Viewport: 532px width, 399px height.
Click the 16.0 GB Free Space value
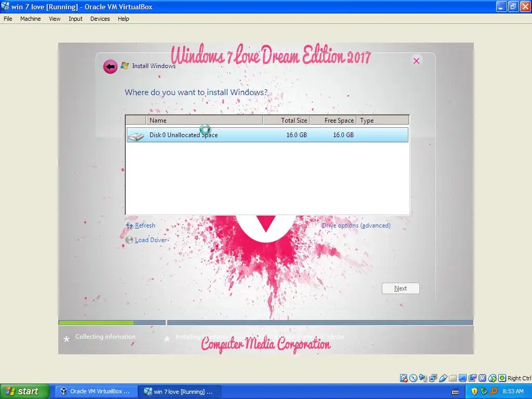[x=343, y=135]
